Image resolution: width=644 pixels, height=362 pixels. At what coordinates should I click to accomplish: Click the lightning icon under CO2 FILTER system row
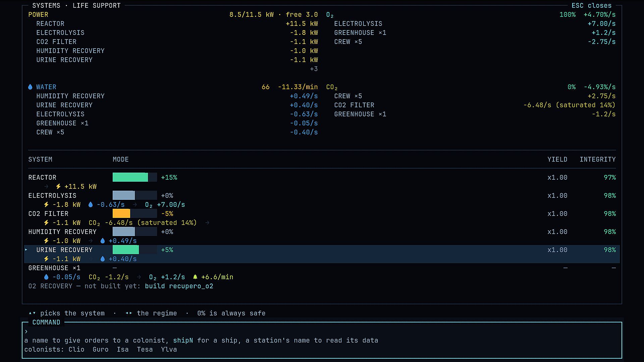46,223
